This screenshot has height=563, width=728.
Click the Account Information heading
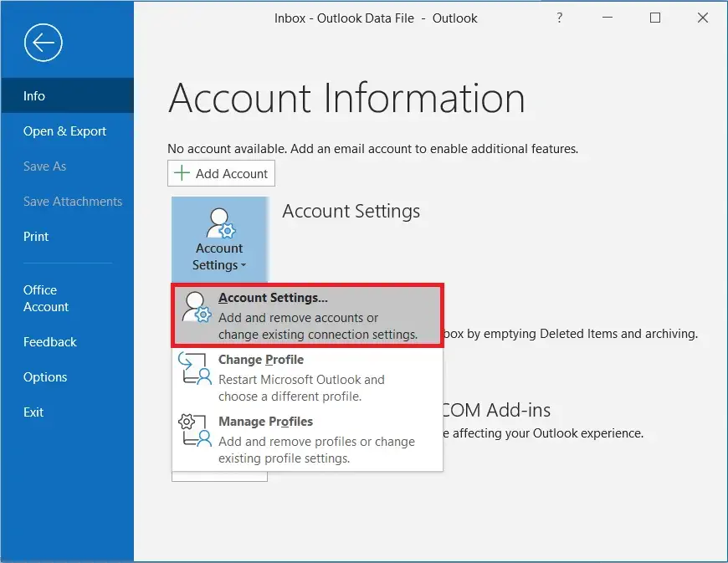(x=346, y=98)
